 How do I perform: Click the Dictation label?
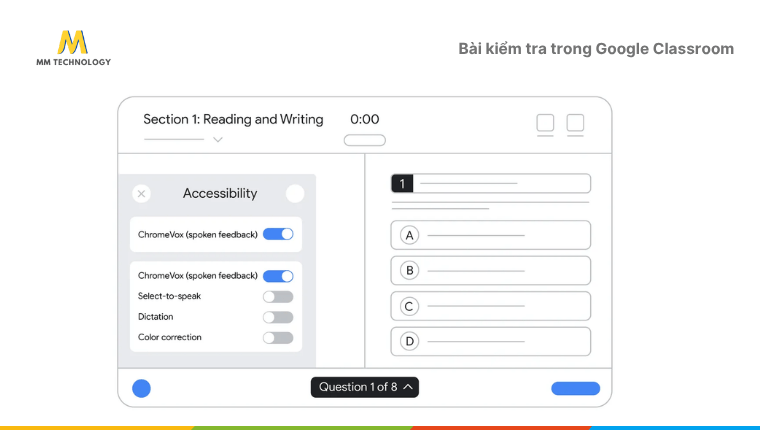(156, 317)
